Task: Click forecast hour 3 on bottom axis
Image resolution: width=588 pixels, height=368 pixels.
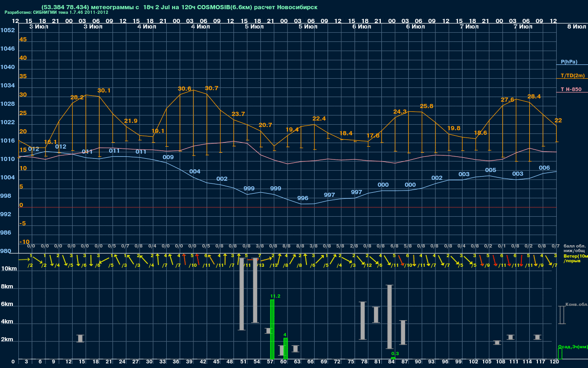Action: [x=26, y=362]
